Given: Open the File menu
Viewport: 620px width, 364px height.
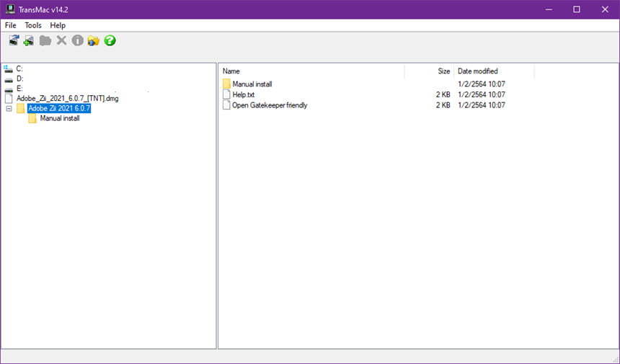Looking at the screenshot, I should (10, 25).
